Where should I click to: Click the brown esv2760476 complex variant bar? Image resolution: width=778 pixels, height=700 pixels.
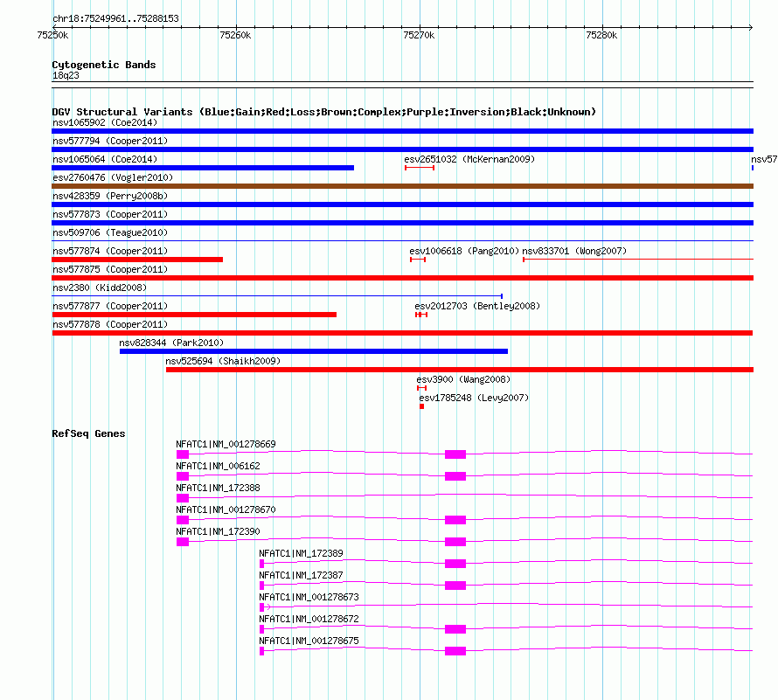tap(402, 186)
